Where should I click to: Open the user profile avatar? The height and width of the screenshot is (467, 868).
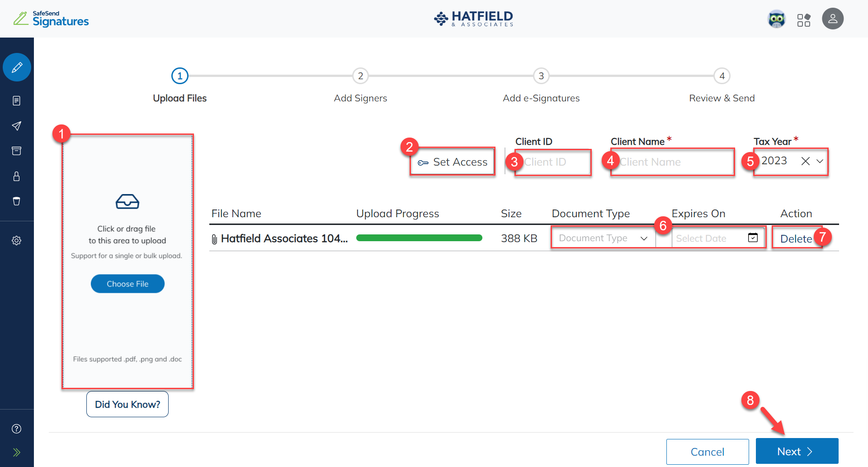pyautogui.click(x=832, y=19)
